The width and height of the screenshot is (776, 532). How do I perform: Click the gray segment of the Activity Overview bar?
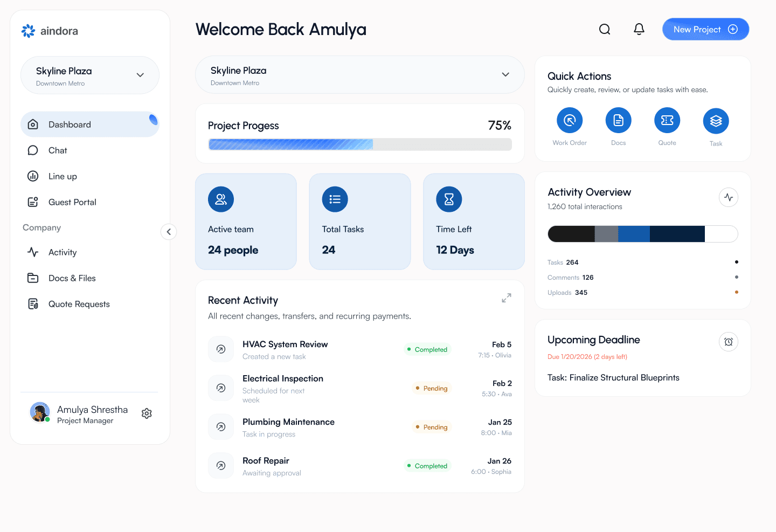[606, 234]
